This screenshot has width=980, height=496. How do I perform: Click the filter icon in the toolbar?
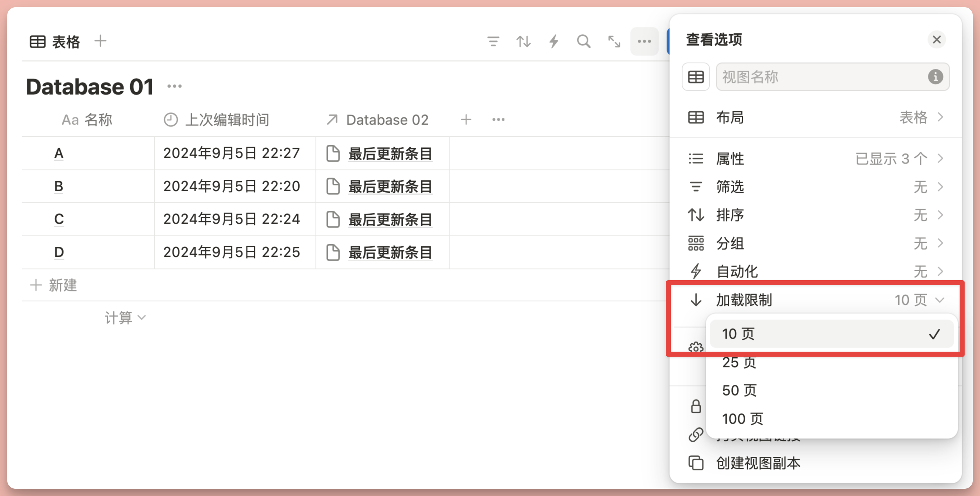493,41
